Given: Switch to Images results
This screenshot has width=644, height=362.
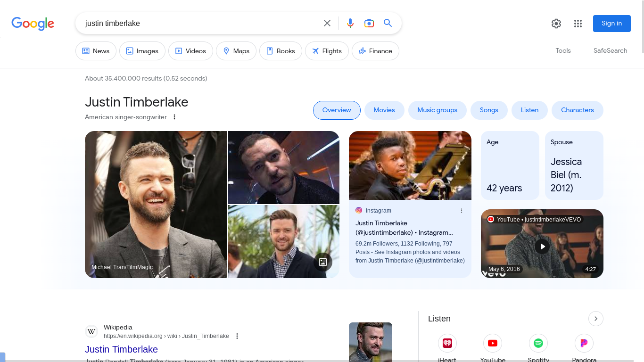Looking at the screenshot, I should (x=142, y=51).
